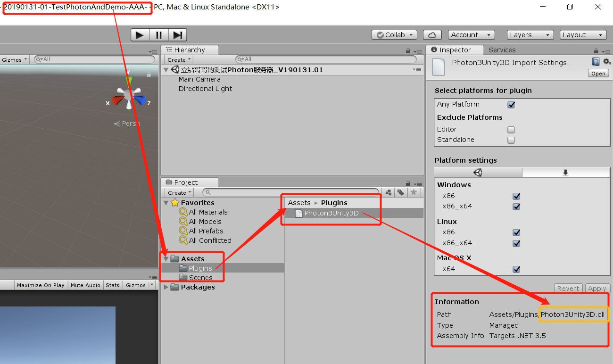The height and width of the screenshot is (364, 613).
Task: Expand the Packages folder tree arrow
Action: [x=166, y=287]
